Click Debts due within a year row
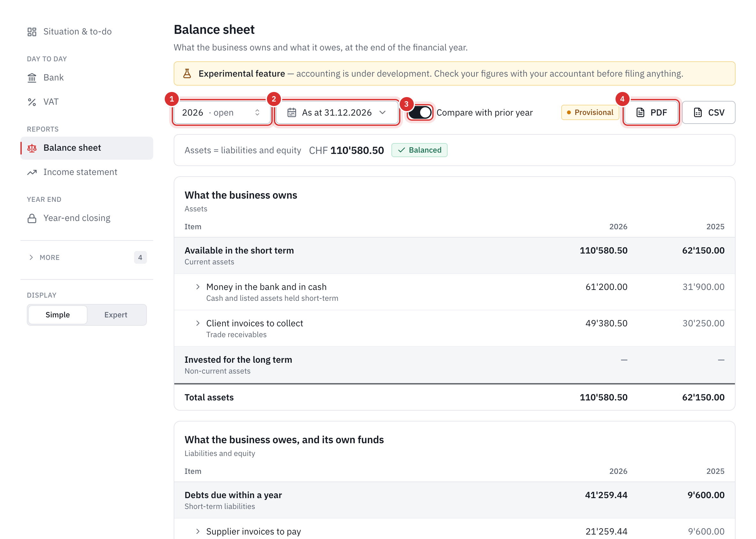Viewport: 756px width, 539px height. point(454,500)
